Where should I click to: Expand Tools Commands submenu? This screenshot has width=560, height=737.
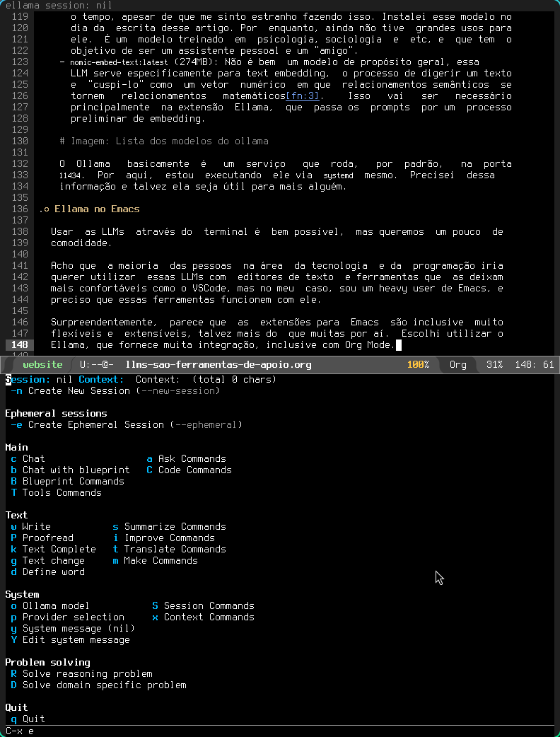62,492
